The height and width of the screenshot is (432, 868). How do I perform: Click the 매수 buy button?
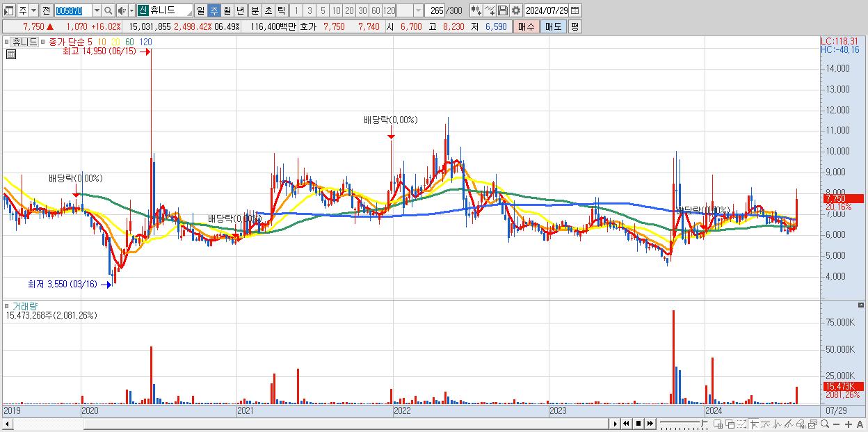[527, 26]
